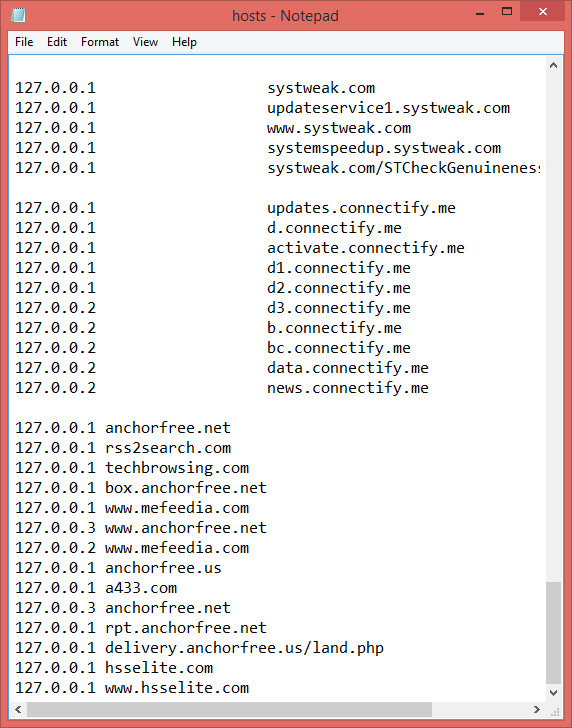572x728 pixels.
Task: Open the Edit menu
Action: 57,42
